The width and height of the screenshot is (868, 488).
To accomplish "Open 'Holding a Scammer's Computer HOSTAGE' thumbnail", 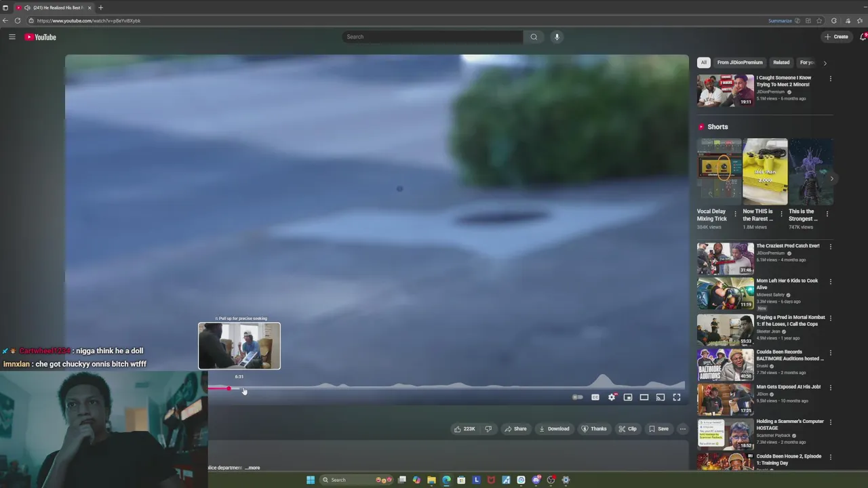I will coord(725,434).
